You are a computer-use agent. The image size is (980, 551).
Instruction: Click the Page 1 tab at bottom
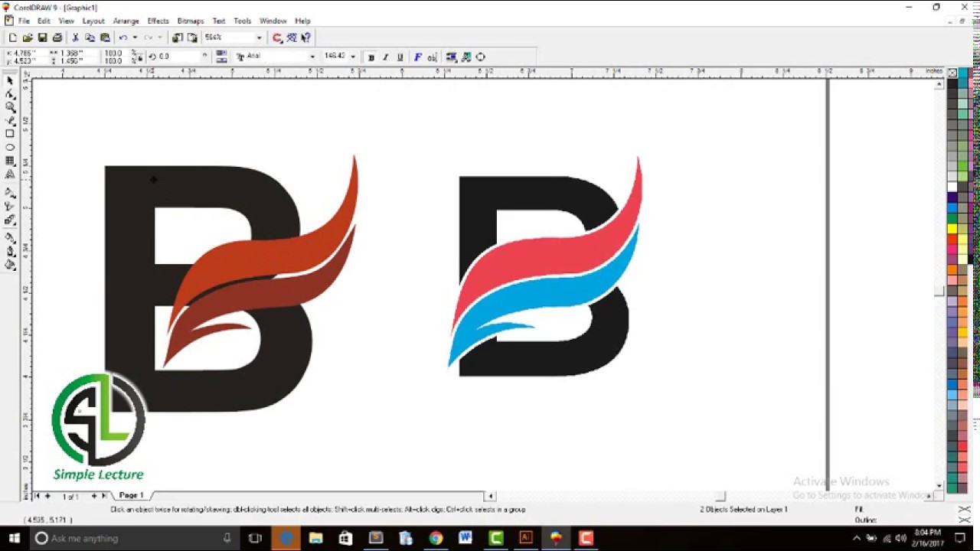[x=130, y=495]
